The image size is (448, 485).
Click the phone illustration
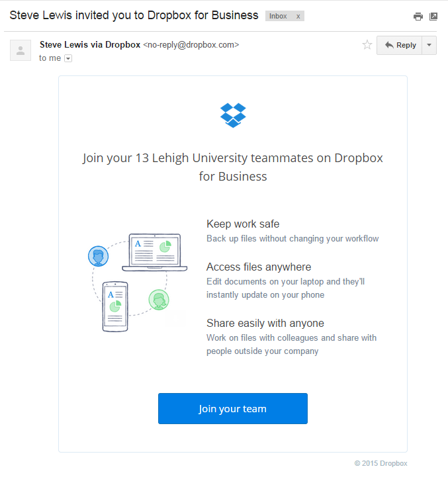115,306
